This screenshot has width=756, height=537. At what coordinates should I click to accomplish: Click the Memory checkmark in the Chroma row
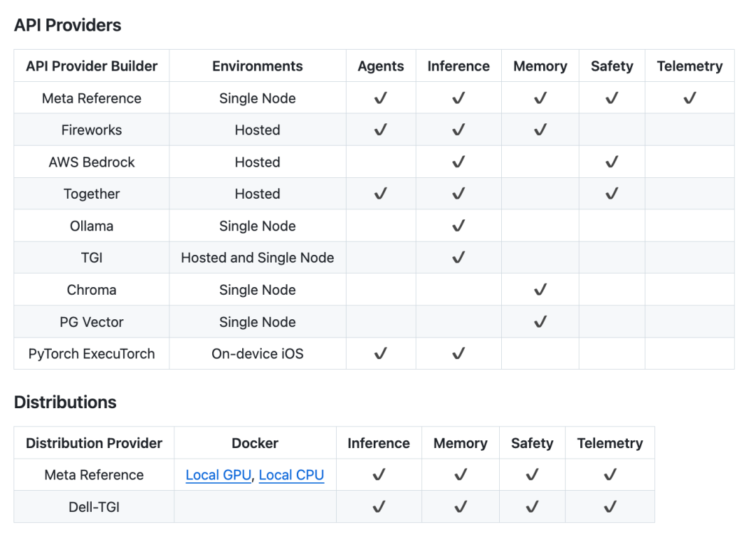[540, 290]
